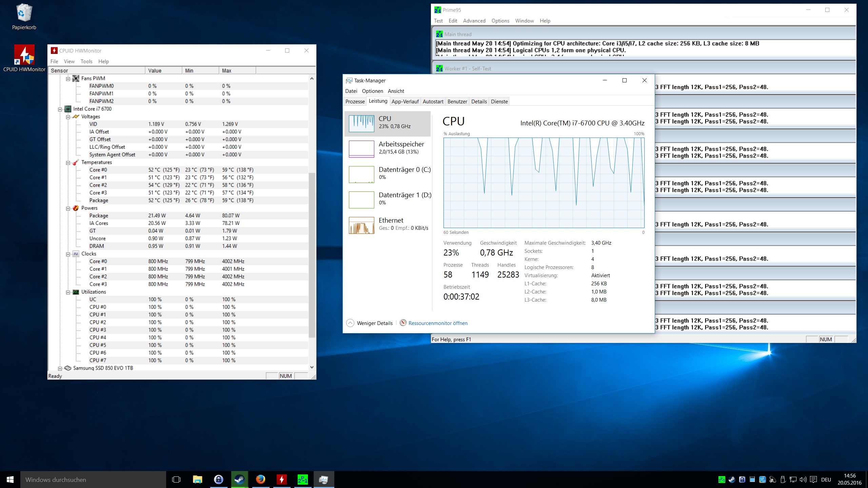Open File Explorer from taskbar
Viewport: 868px width, 488px height.
198,479
